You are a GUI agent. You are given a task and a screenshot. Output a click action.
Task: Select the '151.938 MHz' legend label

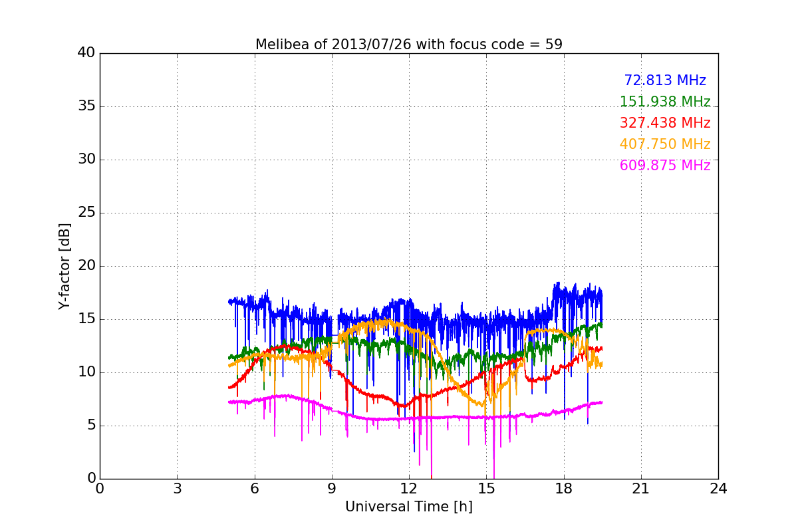[665, 102]
